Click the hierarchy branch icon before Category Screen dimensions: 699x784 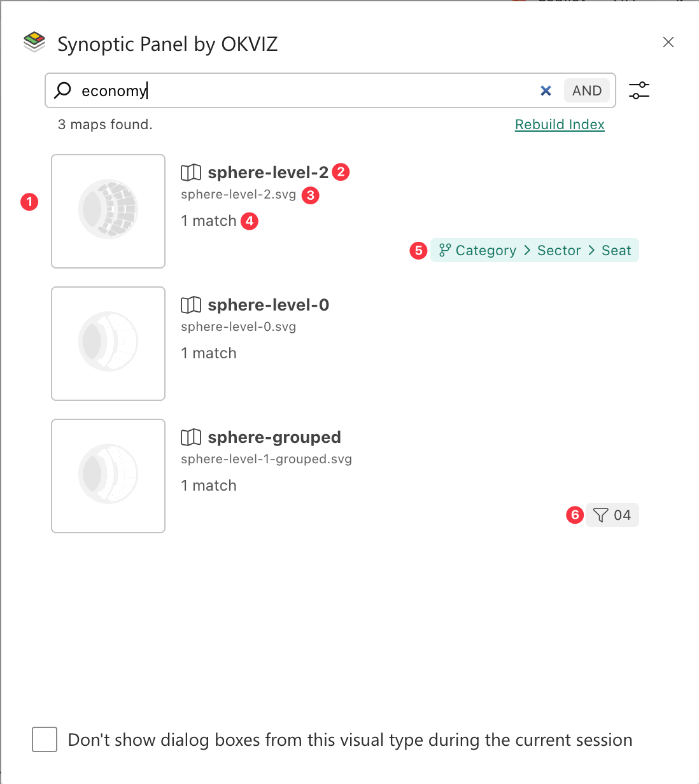[445, 250]
